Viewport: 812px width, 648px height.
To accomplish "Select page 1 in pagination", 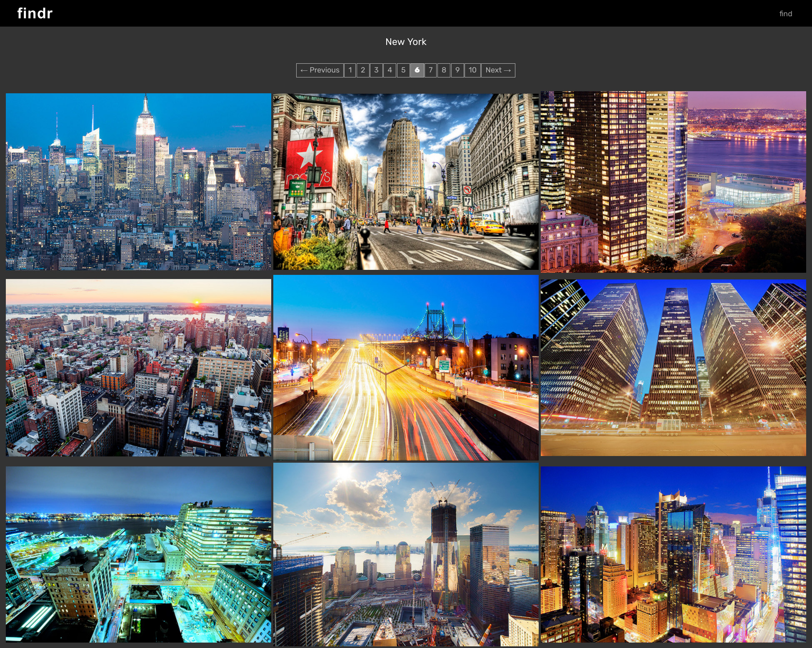I will (350, 70).
